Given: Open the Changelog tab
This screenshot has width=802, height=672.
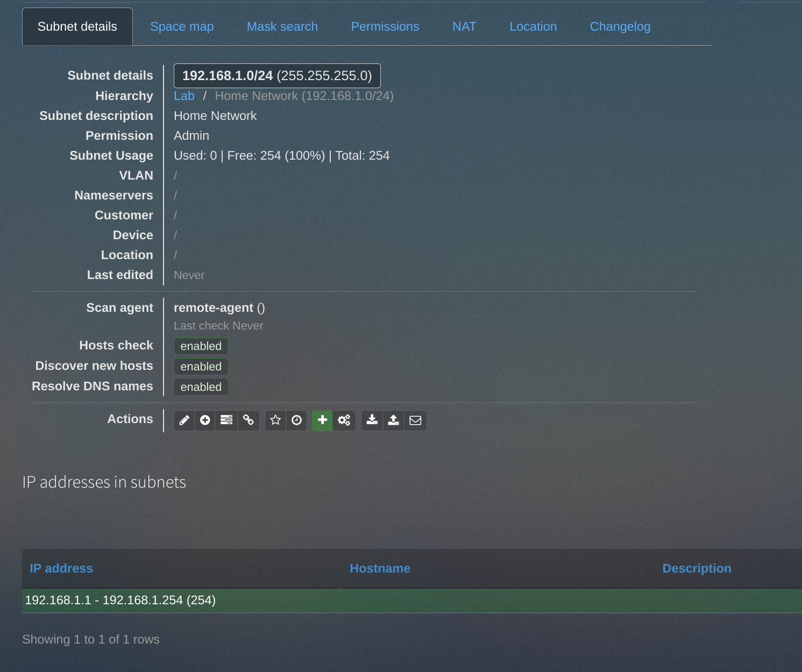Looking at the screenshot, I should 620,26.
